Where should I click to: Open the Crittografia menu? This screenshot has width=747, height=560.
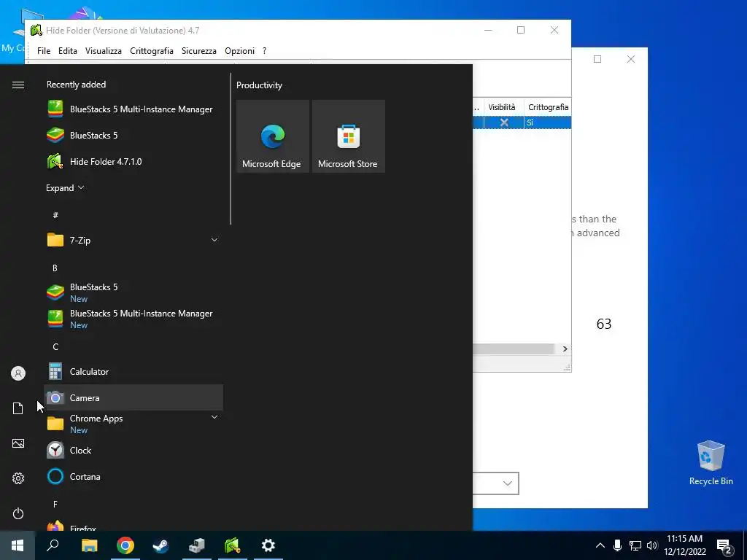pyautogui.click(x=152, y=51)
